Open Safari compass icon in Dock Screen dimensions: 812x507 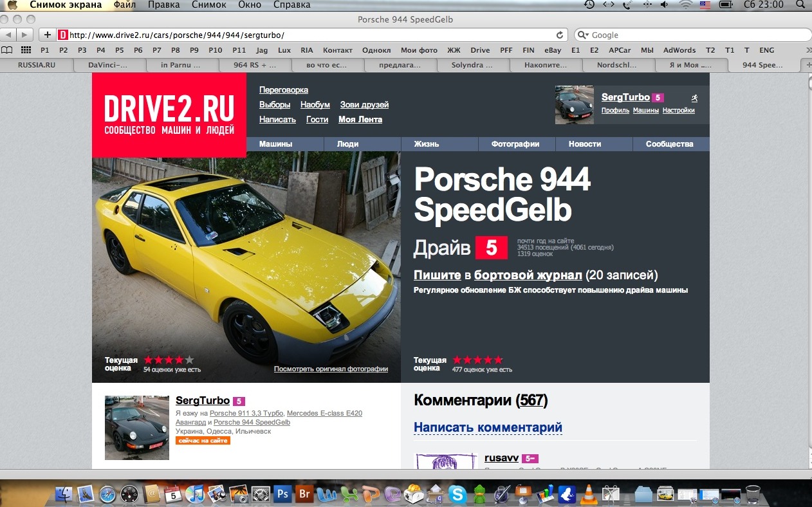click(107, 494)
